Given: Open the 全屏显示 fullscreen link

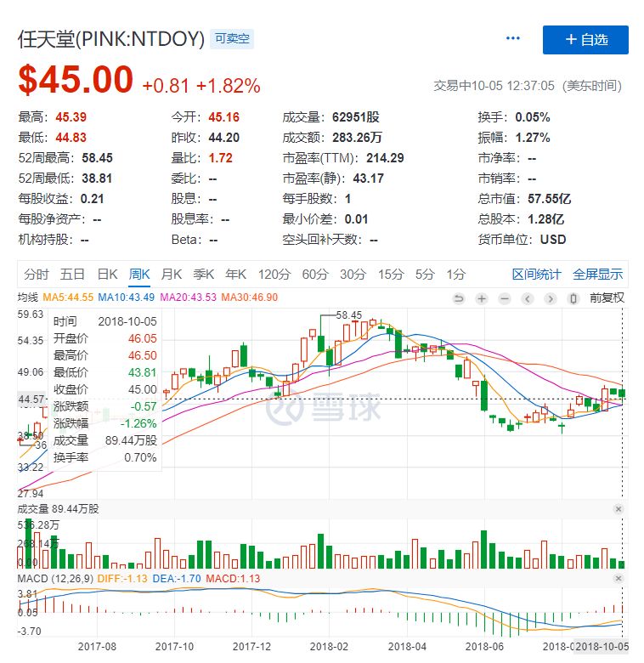Looking at the screenshot, I should [x=597, y=275].
